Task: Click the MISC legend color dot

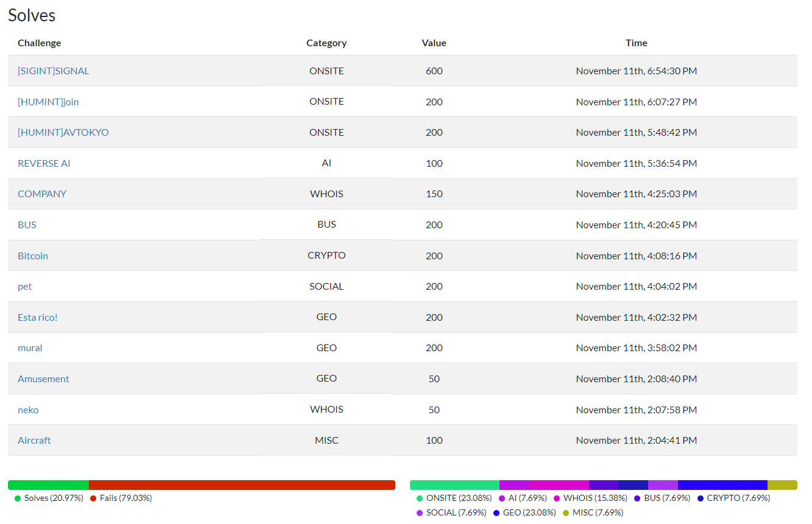Action: 566,513
